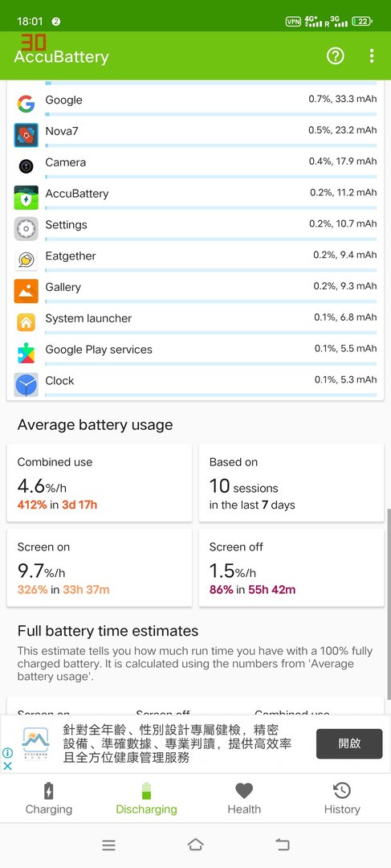Screen dimensions: 391x868
Task: Open the History tab
Action: tap(342, 798)
